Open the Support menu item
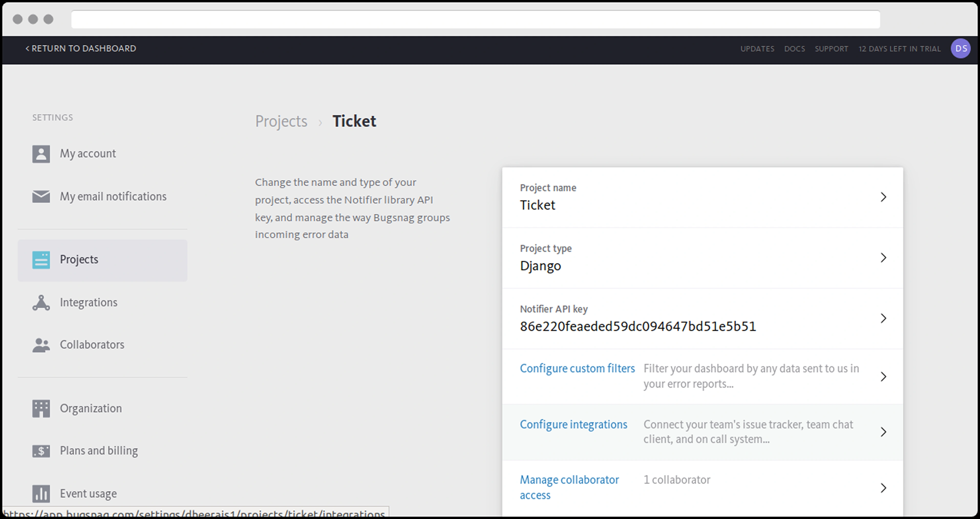The height and width of the screenshot is (519, 980). pos(831,49)
